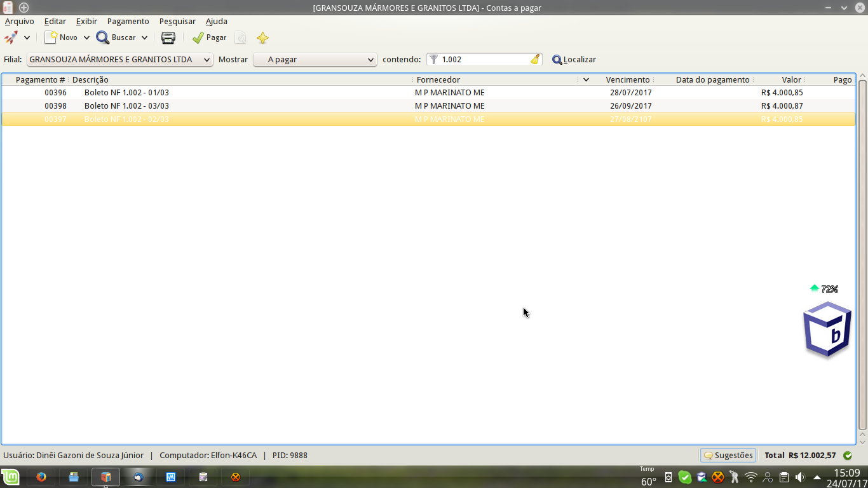Sort by the Vencimento column header

click(627, 79)
